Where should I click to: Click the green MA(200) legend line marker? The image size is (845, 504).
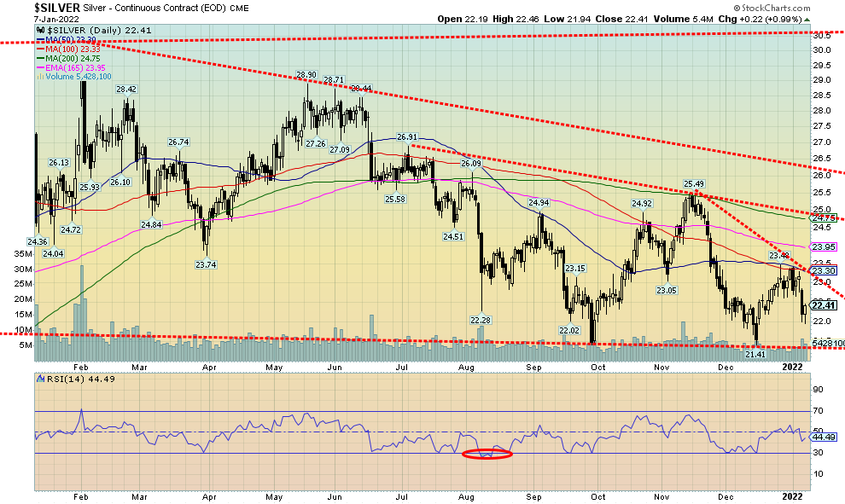(38, 58)
